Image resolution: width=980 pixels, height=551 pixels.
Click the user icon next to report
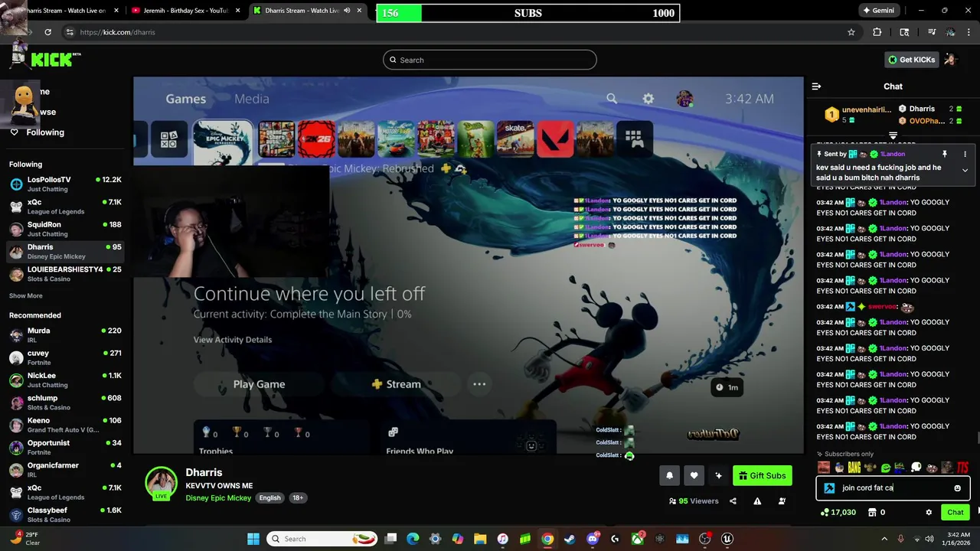[x=782, y=501]
